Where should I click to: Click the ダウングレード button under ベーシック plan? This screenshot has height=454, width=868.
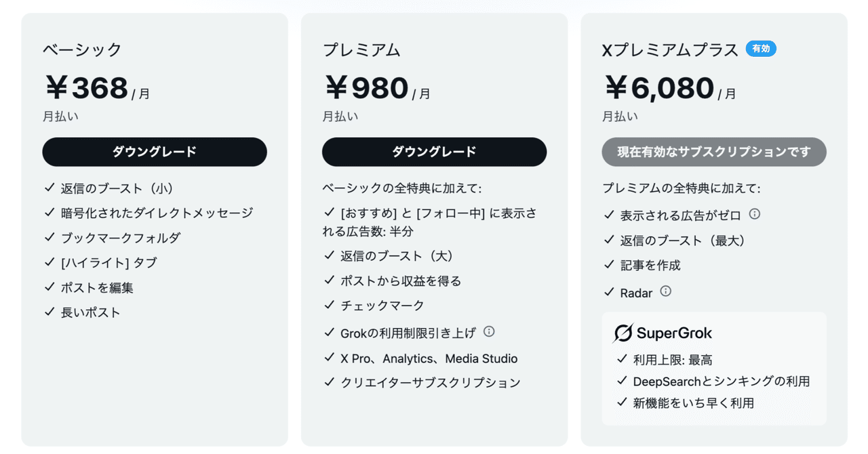(x=155, y=152)
